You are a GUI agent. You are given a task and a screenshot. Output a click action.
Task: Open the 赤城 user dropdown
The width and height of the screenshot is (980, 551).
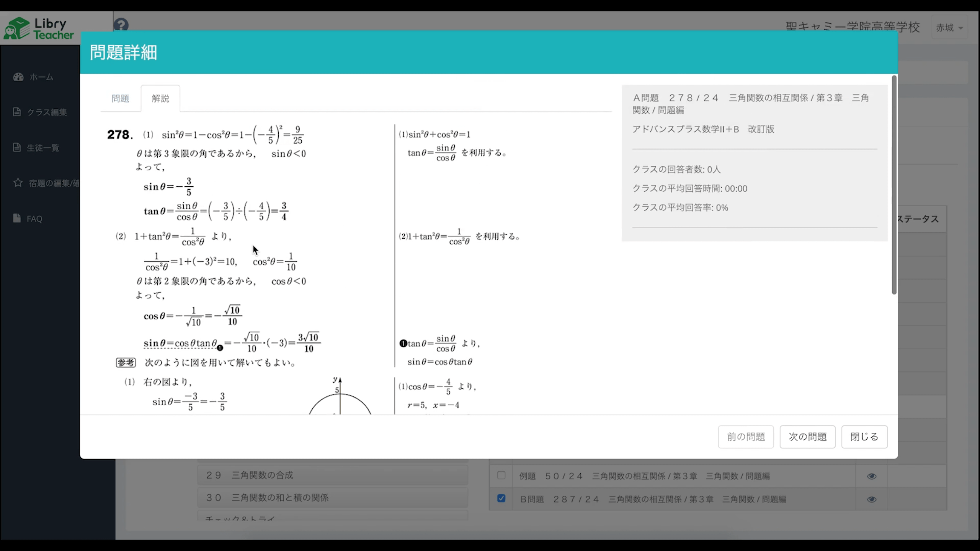949,28
